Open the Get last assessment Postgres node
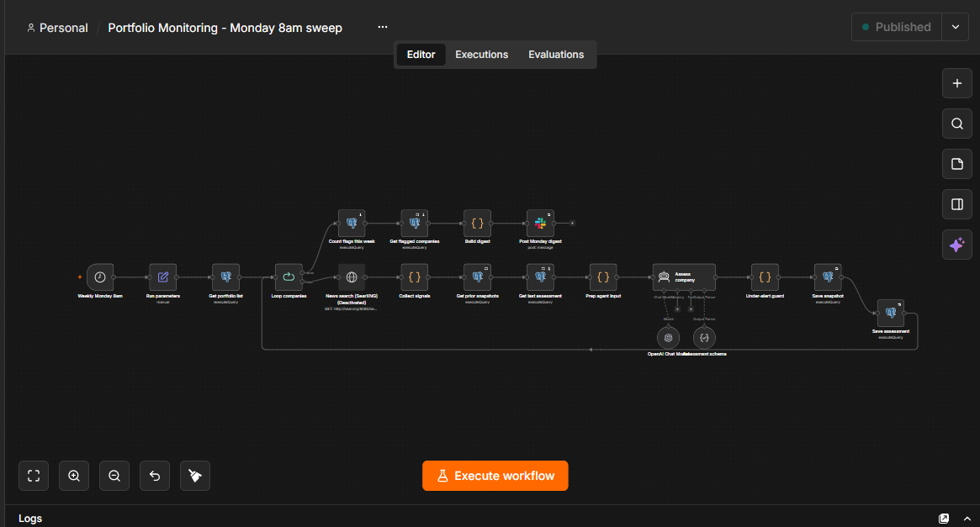The height and width of the screenshot is (527, 980). click(540, 277)
